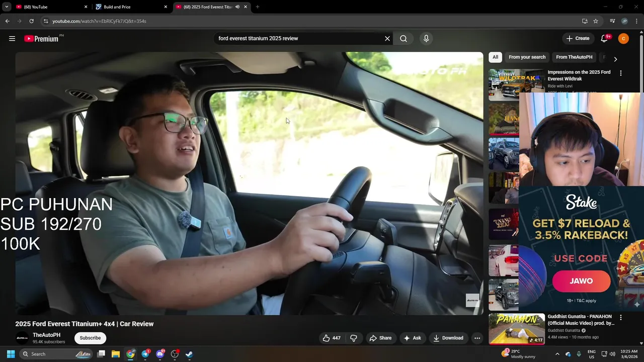644x362 pixels.
Task: Open File Explorer from taskbar
Action: (x=116, y=354)
